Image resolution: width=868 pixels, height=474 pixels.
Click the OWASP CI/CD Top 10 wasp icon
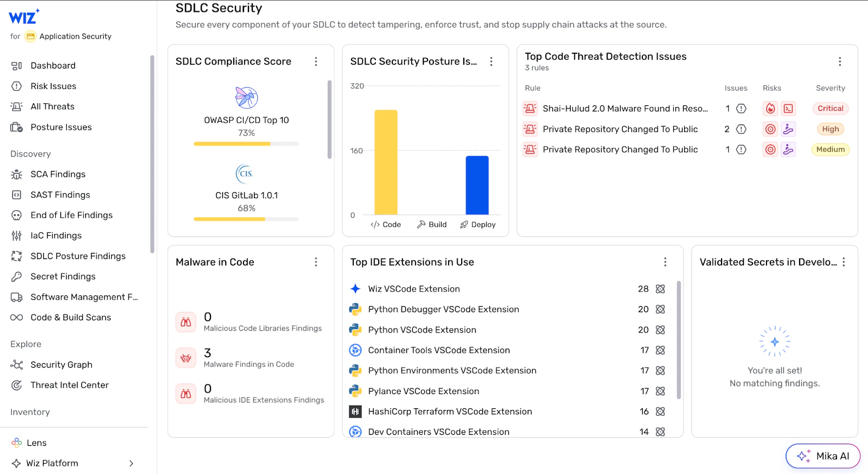246,98
